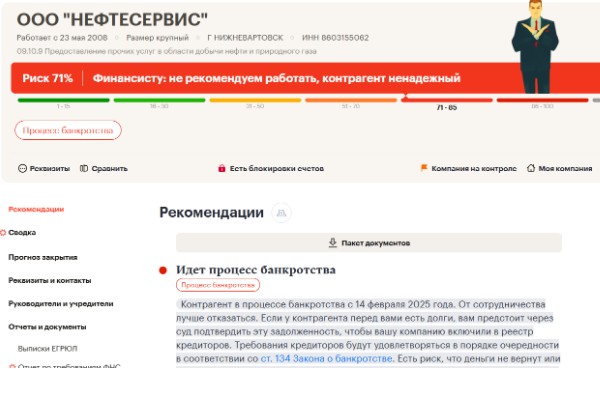This screenshot has width=600, height=401.
Task: Click the round icon beside Рекомендации heading
Action: click(x=282, y=213)
